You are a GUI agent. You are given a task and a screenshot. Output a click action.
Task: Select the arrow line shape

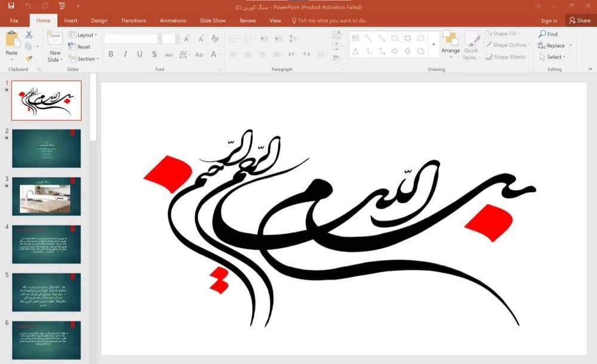tap(381, 38)
